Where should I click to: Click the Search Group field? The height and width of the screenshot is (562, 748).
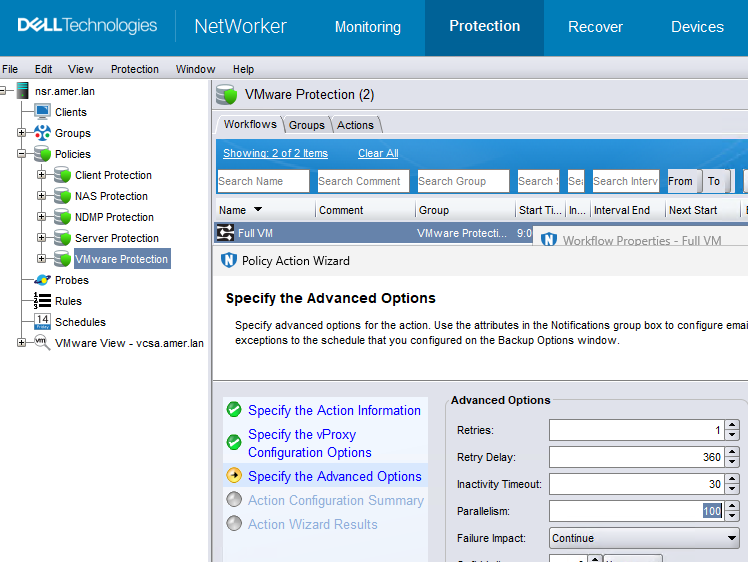pos(463,181)
